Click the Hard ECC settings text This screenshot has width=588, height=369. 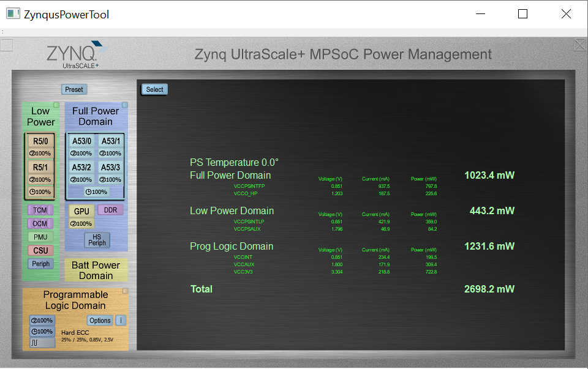[87, 336]
